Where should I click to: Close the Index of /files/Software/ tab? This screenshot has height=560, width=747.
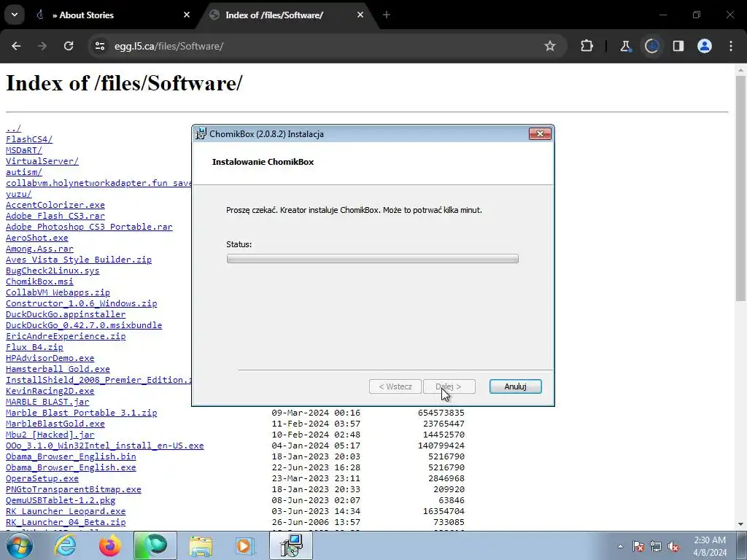(x=360, y=15)
